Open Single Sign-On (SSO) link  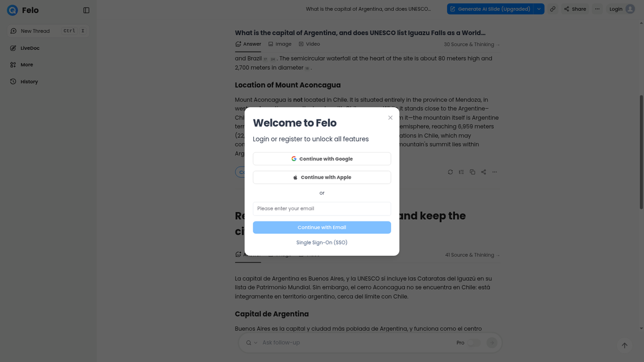point(322,242)
